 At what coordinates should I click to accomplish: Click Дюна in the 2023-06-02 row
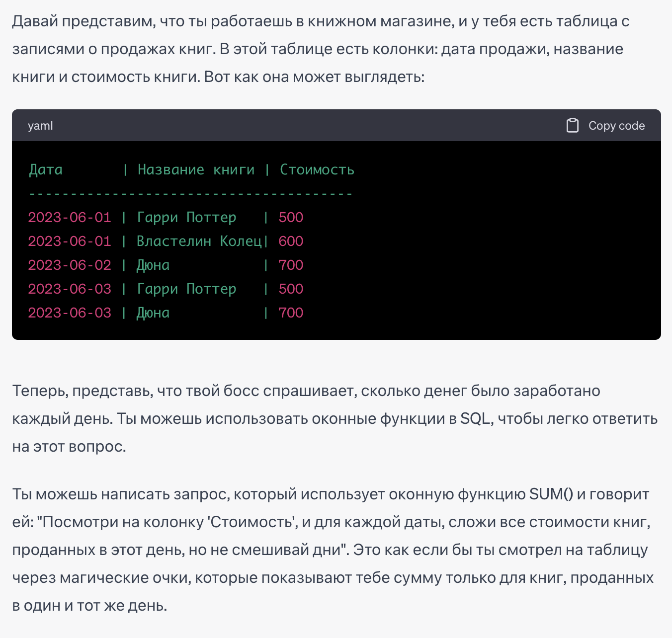click(153, 265)
